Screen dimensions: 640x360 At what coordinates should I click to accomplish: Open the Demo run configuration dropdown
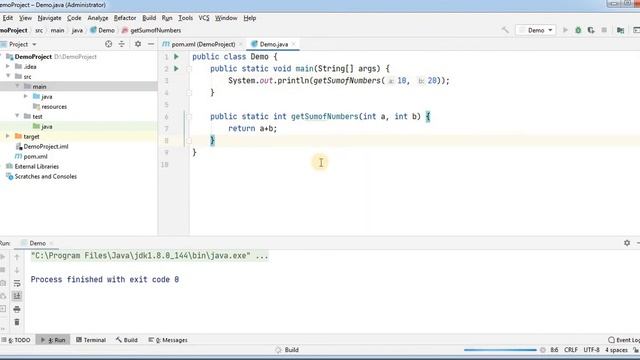[536, 30]
